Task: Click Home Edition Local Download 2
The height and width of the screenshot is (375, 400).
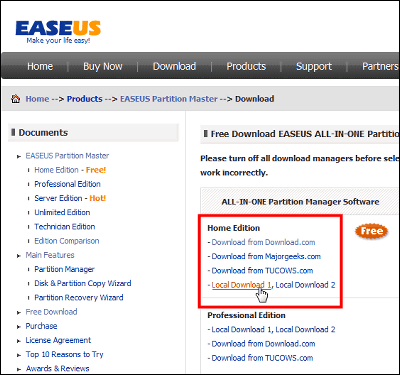Action: [305, 285]
